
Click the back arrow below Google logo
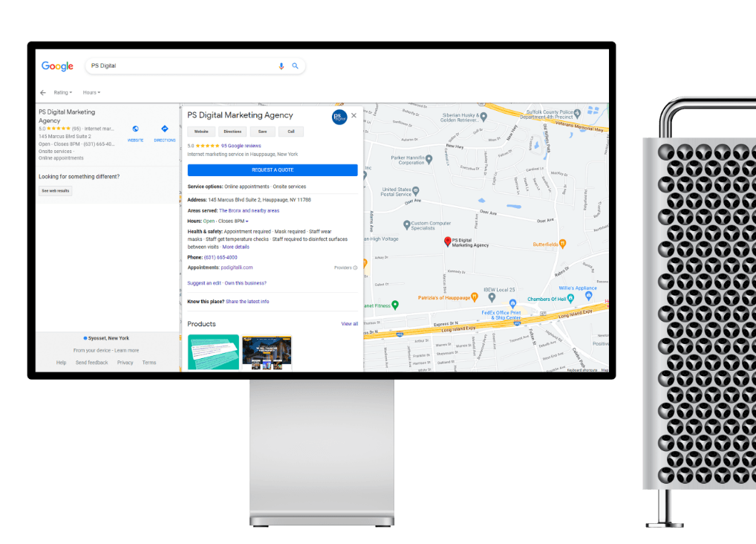[43, 93]
